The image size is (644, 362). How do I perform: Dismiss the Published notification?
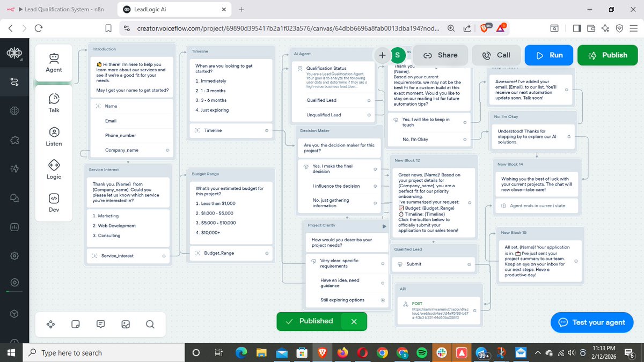click(354, 321)
